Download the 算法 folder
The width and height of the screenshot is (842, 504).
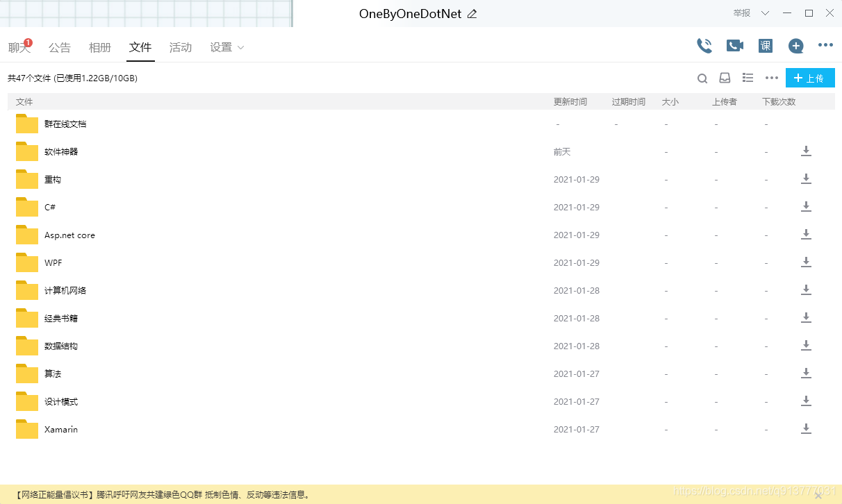[x=806, y=373]
